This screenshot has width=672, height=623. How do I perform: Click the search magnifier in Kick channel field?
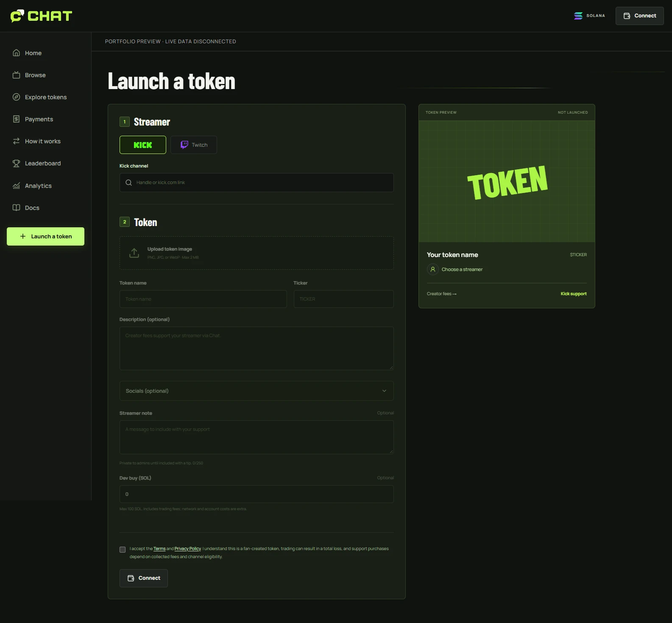tap(129, 182)
